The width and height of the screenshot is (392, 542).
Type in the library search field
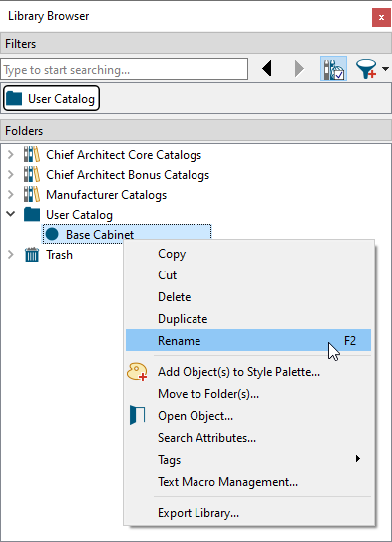click(125, 70)
